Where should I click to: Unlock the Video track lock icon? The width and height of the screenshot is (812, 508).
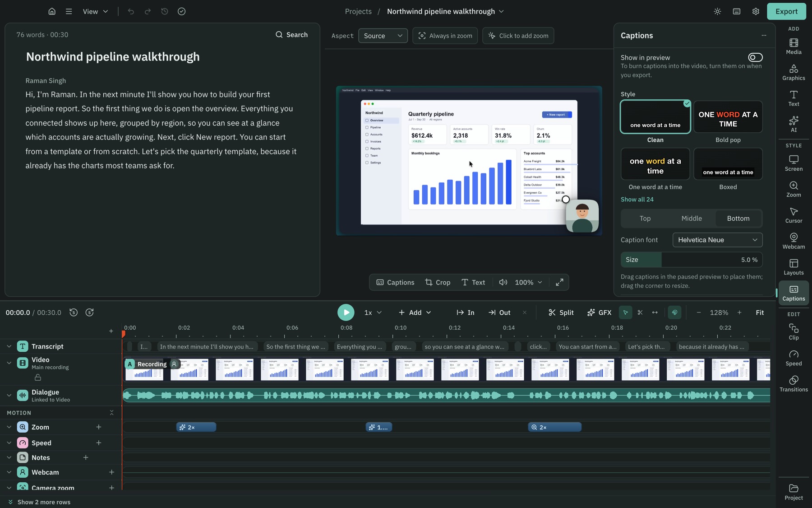(38, 377)
